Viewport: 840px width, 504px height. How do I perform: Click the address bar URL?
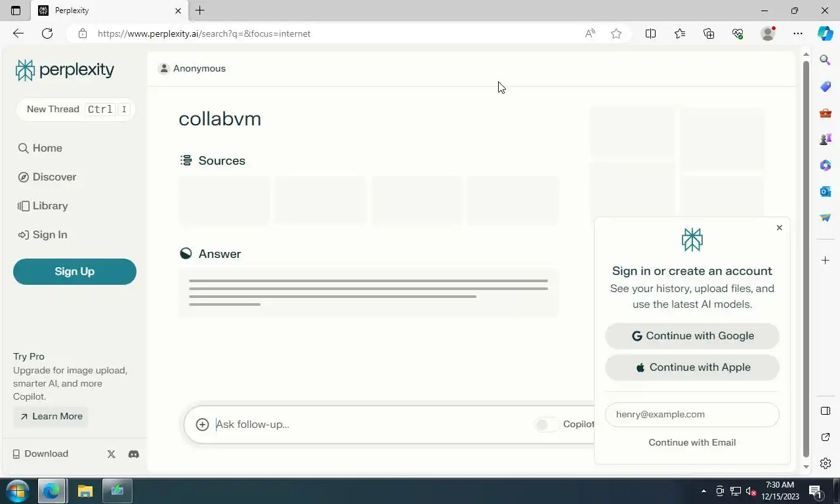(204, 33)
